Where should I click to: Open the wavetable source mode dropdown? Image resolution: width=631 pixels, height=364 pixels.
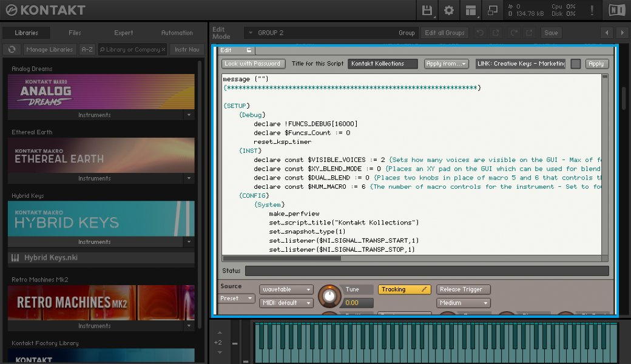coord(286,289)
